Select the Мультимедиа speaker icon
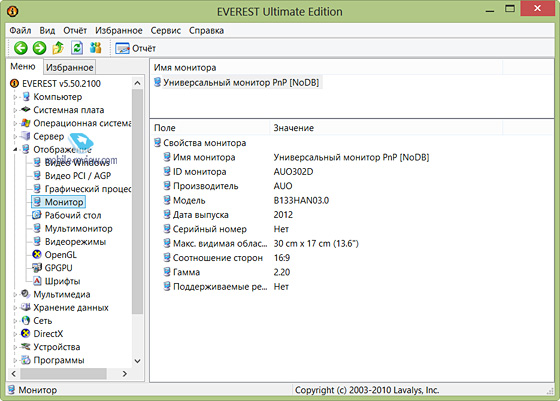Image resolution: width=560 pixels, height=401 pixels. click(x=26, y=294)
